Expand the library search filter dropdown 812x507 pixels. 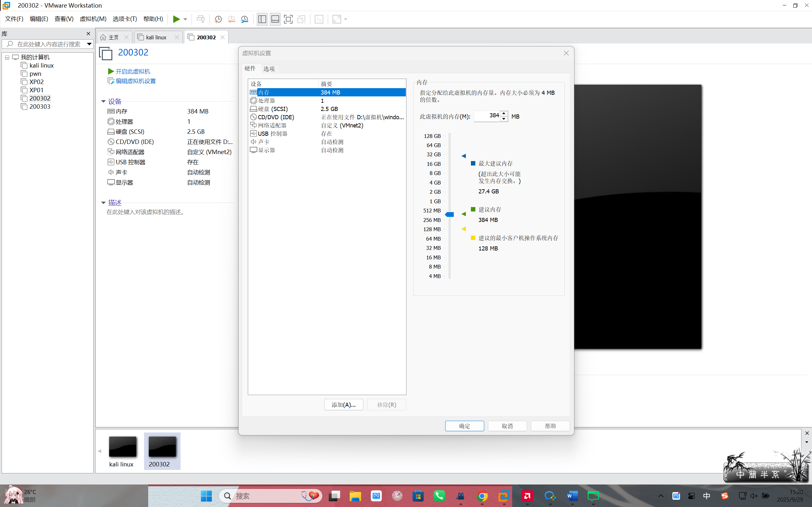click(x=89, y=44)
